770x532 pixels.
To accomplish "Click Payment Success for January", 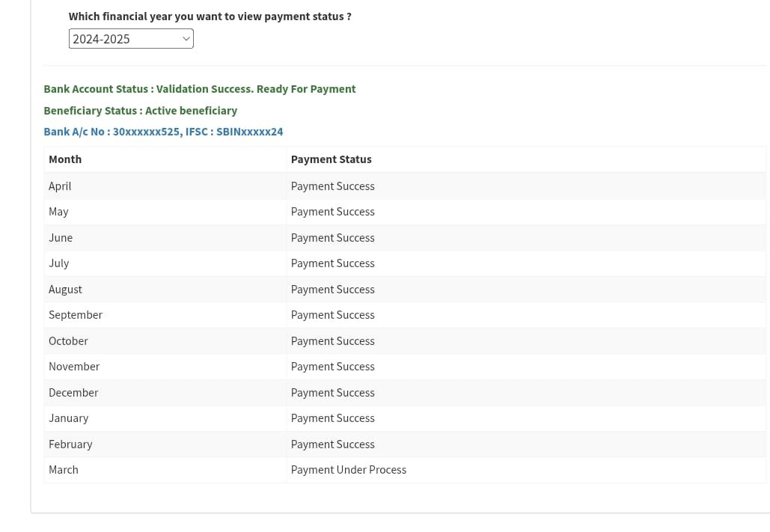I will click(332, 418).
